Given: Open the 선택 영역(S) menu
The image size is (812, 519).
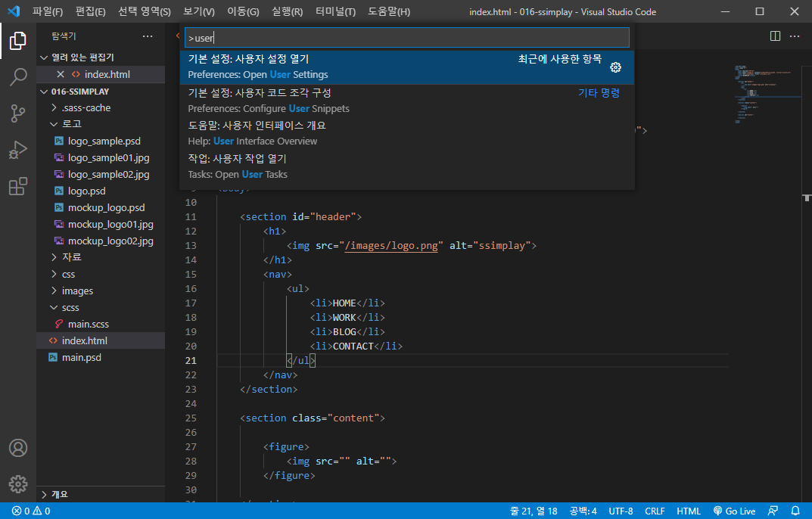Looking at the screenshot, I should (144, 11).
